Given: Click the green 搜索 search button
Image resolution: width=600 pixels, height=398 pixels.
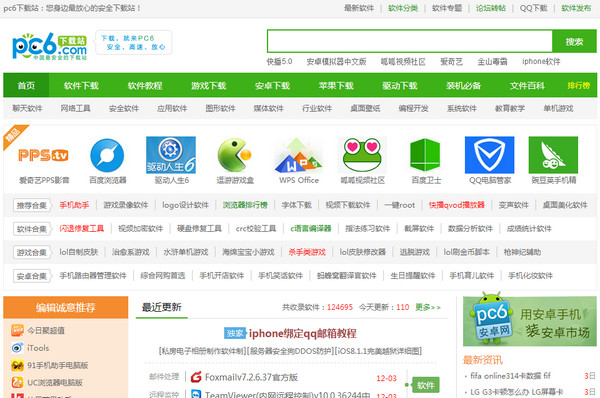Looking at the screenshot, I should [x=574, y=41].
